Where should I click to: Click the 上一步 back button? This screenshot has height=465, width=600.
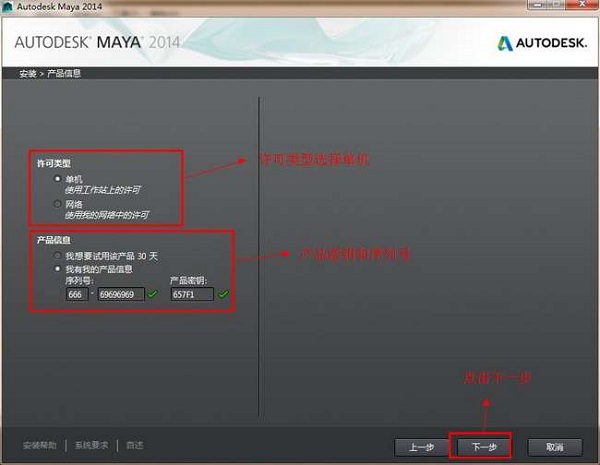pyautogui.click(x=421, y=447)
